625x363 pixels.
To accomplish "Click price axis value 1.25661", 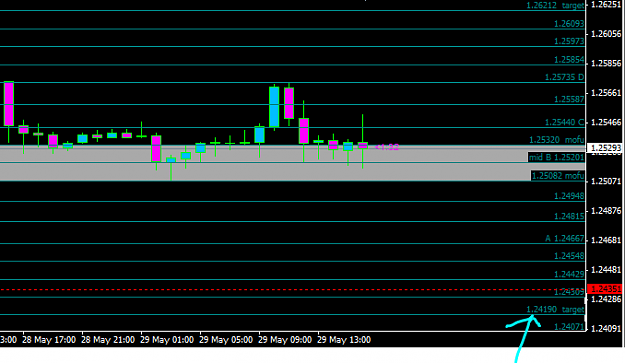I will [606, 93].
